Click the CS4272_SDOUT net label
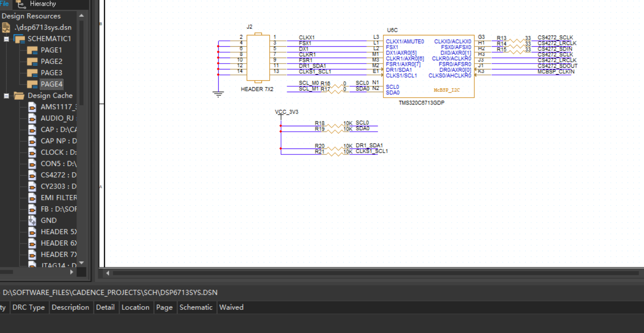This screenshot has height=333, width=644. coord(557,66)
